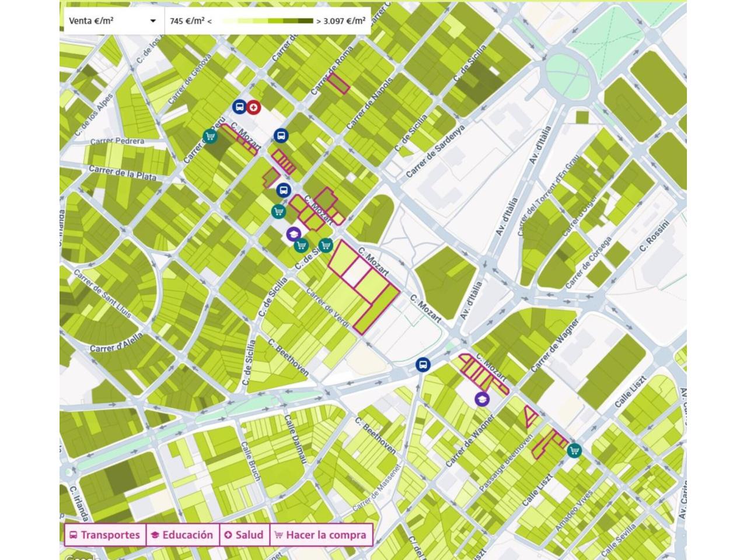Click the bus marker just above the first 'C. Mozart' highlighted block

284,190
